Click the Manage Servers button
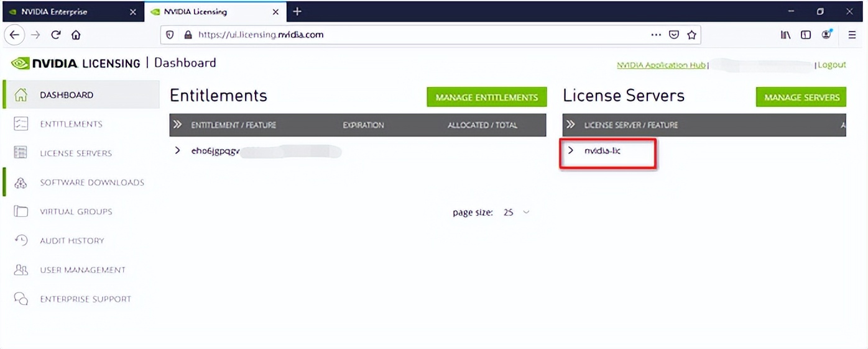Viewport: 868px width, 349px height. (x=801, y=97)
